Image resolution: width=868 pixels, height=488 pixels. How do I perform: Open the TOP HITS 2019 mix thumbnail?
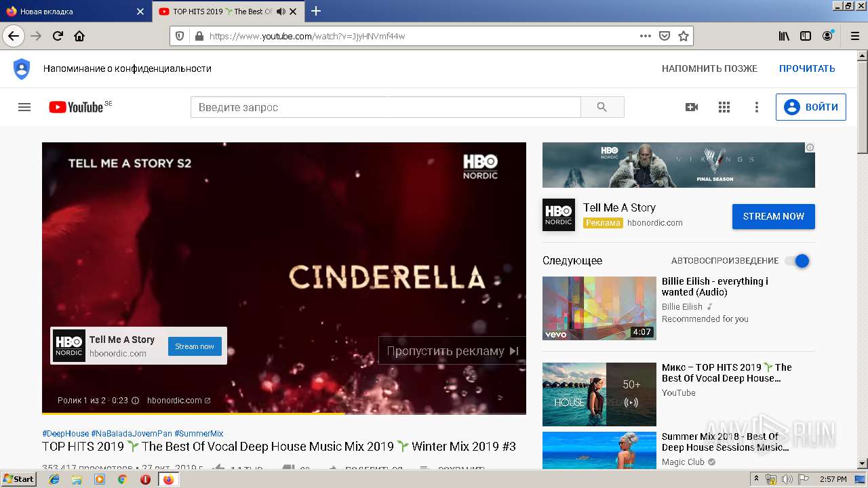[599, 394]
